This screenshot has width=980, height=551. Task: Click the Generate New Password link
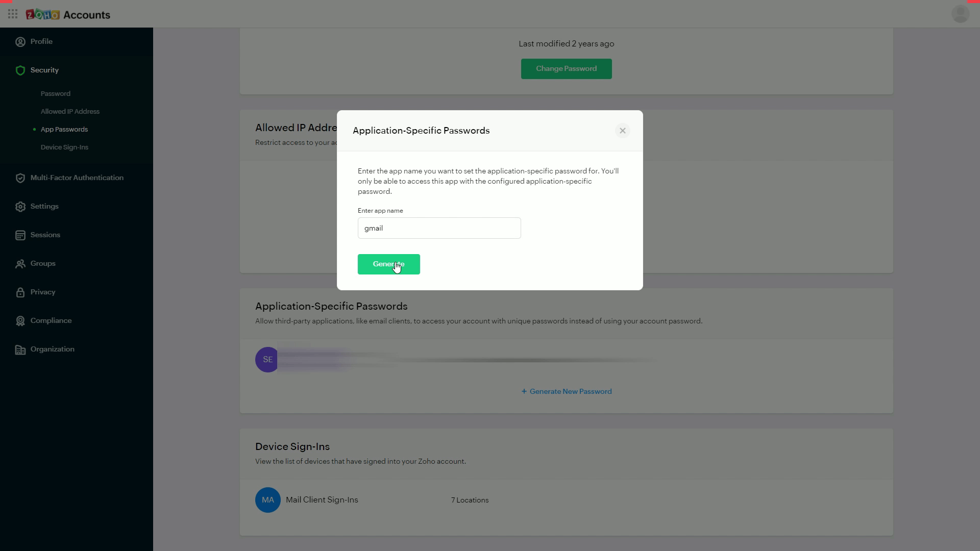pos(566,391)
